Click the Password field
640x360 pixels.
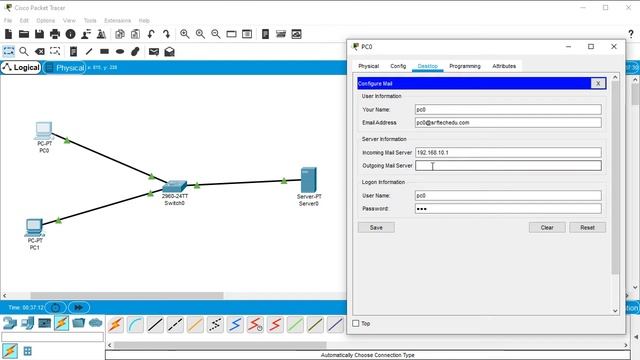click(x=508, y=209)
